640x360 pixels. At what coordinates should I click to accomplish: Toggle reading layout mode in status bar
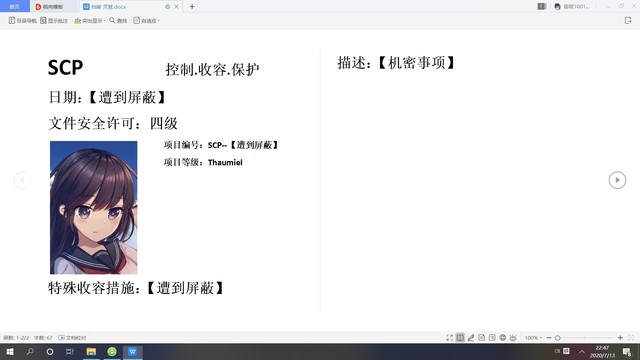pyautogui.click(x=460, y=338)
